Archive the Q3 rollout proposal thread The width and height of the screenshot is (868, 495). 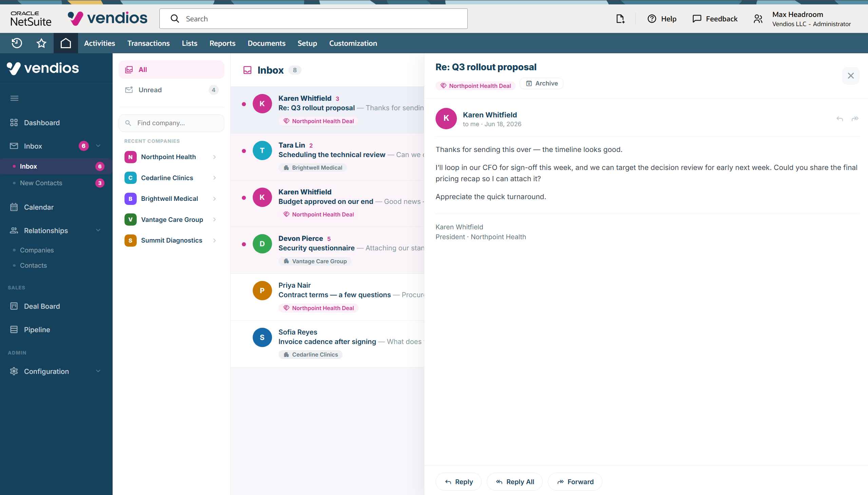pos(541,83)
